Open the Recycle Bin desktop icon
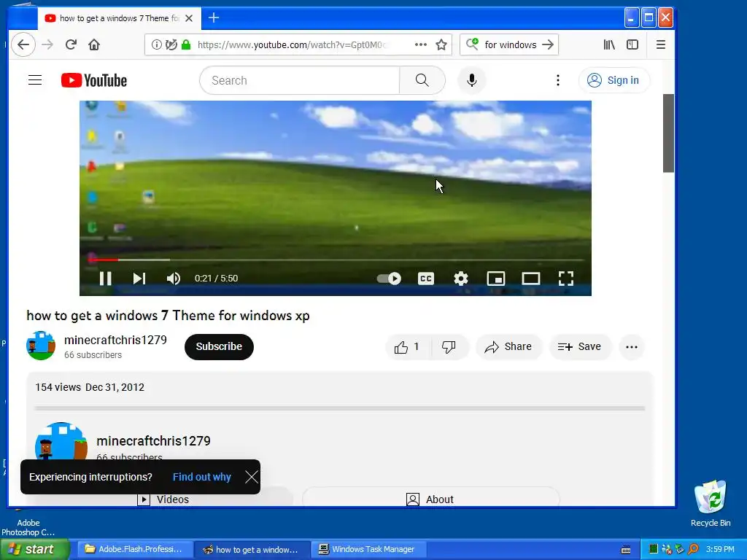The image size is (747, 560). [x=711, y=503]
